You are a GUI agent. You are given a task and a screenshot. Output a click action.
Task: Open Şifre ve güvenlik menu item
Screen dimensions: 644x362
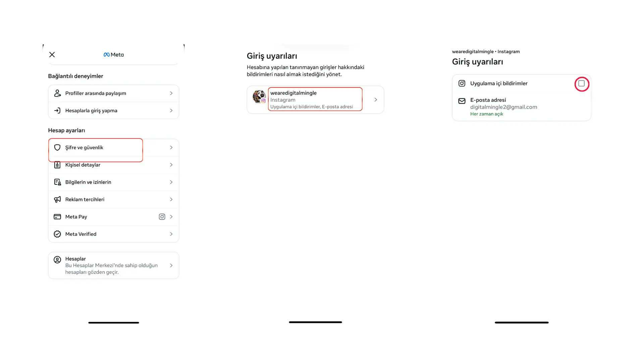coord(114,147)
